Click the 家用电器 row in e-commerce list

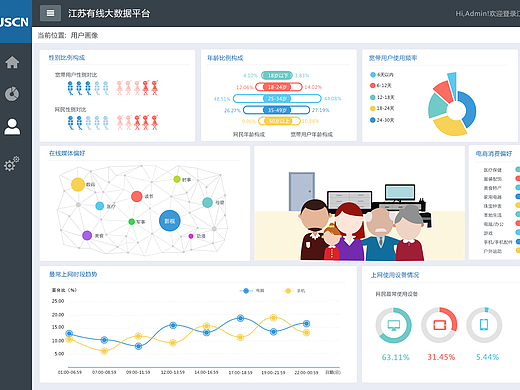[x=501, y=197]
